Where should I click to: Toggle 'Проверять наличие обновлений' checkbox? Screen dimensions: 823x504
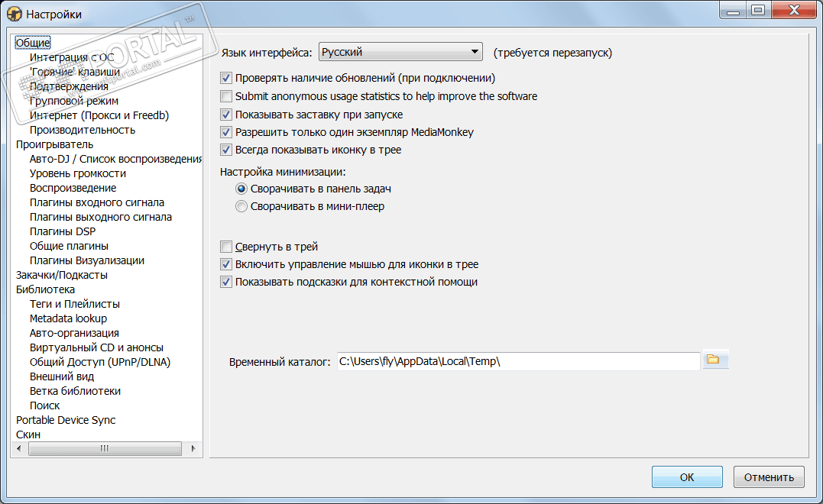[x=226, y=78]
